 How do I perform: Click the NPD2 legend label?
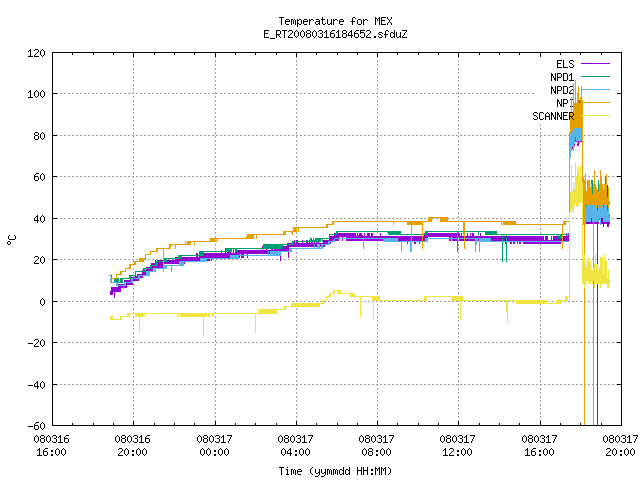coord(562,90)
